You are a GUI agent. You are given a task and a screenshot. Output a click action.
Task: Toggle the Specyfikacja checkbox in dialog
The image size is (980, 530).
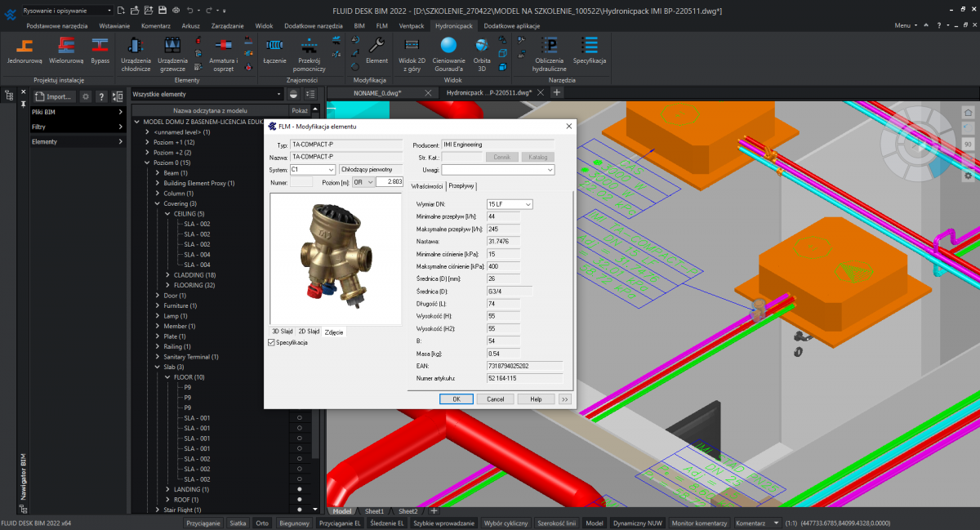coord(272,342)
